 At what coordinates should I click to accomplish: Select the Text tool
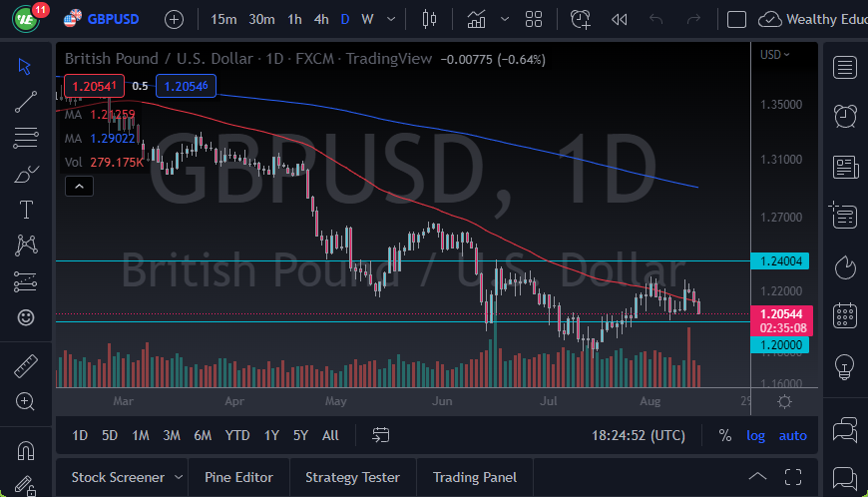click(x=26, y=210)
